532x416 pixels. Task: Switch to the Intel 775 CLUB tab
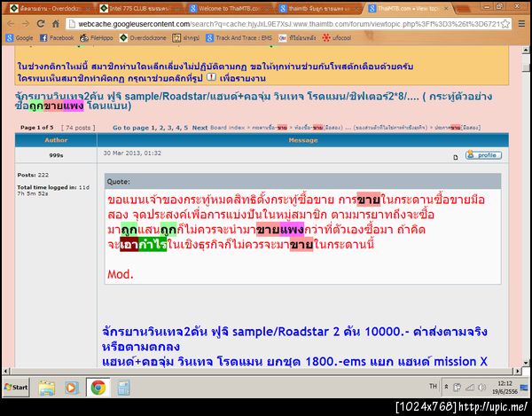click(x=137, y=9)
